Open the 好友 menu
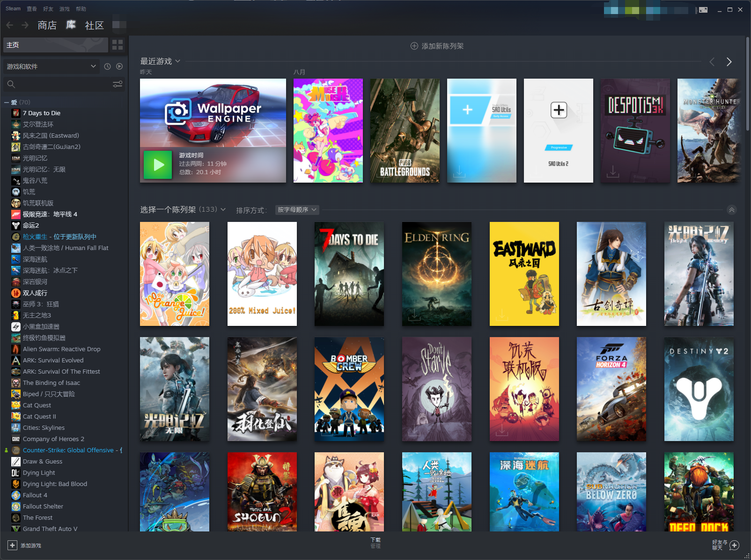751x560 pixels. tap(48, 9)
